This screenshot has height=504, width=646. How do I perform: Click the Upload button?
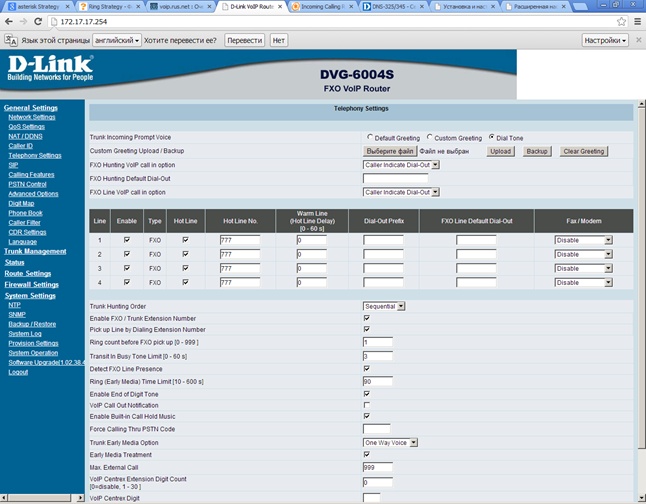click(x=501, y=151)
